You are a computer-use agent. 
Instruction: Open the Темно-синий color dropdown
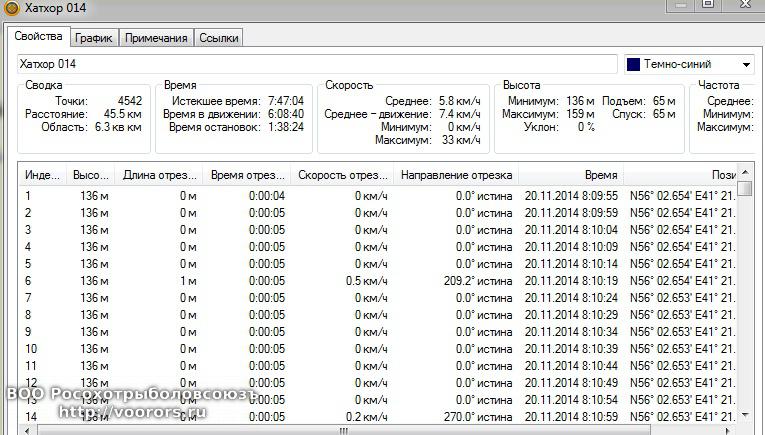coord(746,65)
